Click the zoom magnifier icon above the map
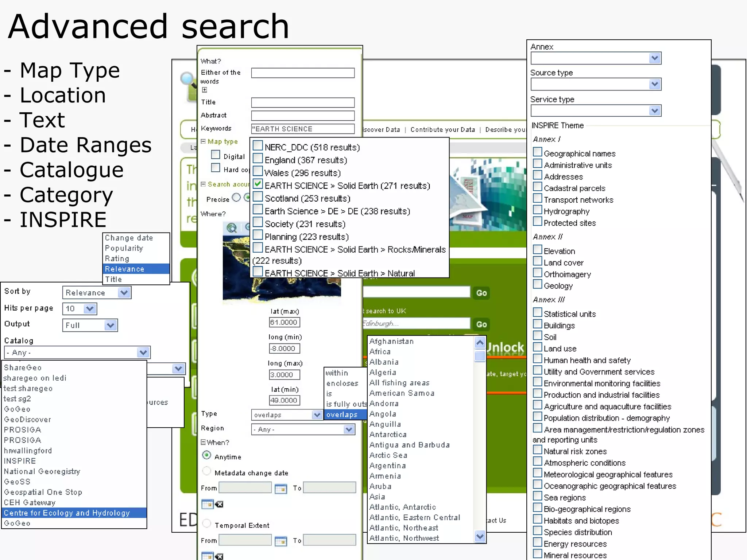This screenshot has height=560, width=747. pyautogui.click(x=232, y=228)
